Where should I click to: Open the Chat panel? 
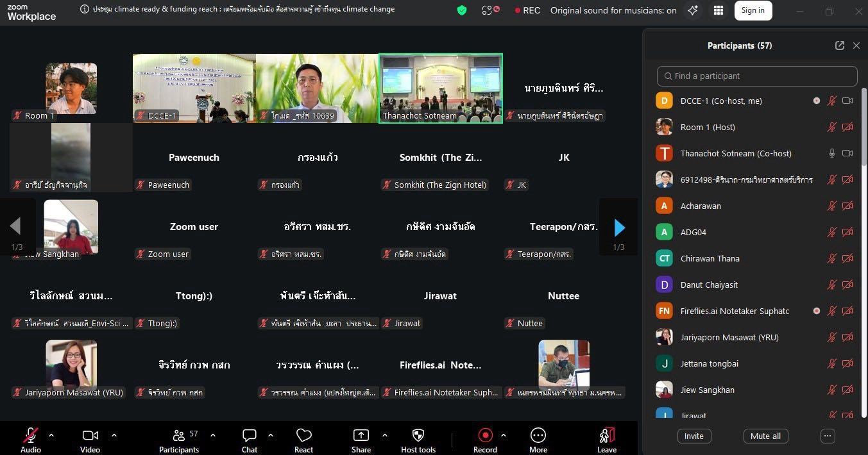(250, 440)
